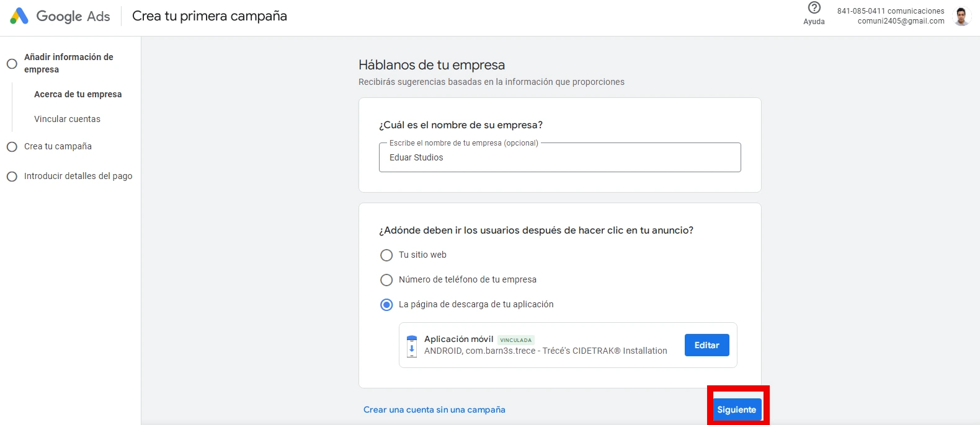The image size is (980, 425).
Task: Click the Siguiente button
Action: point(737,410)
